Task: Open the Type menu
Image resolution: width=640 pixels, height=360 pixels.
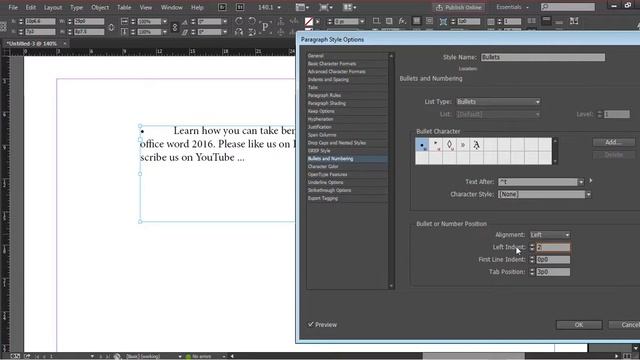Action: point(76,7)
